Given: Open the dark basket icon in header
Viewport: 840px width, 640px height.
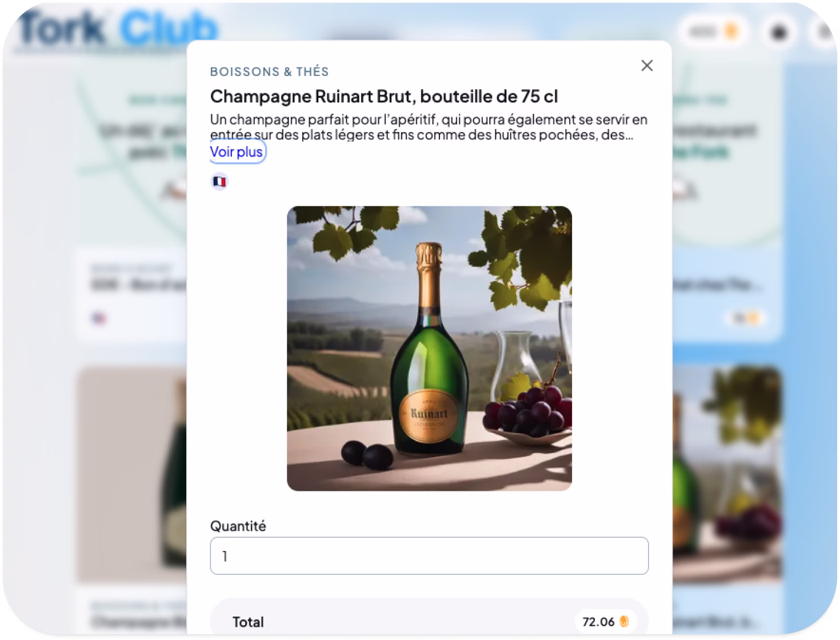Looking at the screenshot, I should (779, 31).
